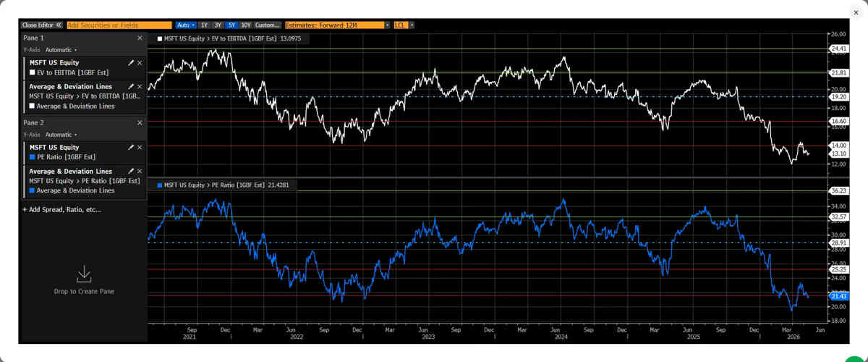The image size is (868, 362).
Task: Focus the Add Securities or Fields box
Action: 119,25
